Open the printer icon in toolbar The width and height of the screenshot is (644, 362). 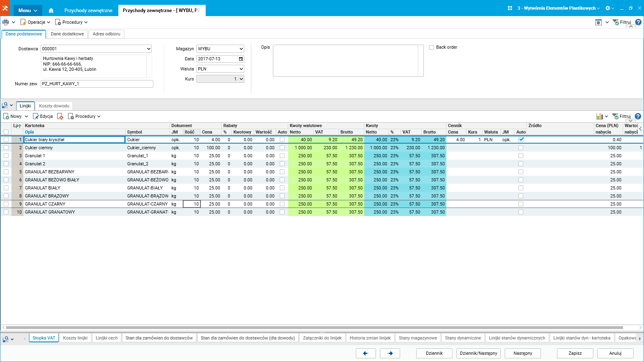click(6, 22)
